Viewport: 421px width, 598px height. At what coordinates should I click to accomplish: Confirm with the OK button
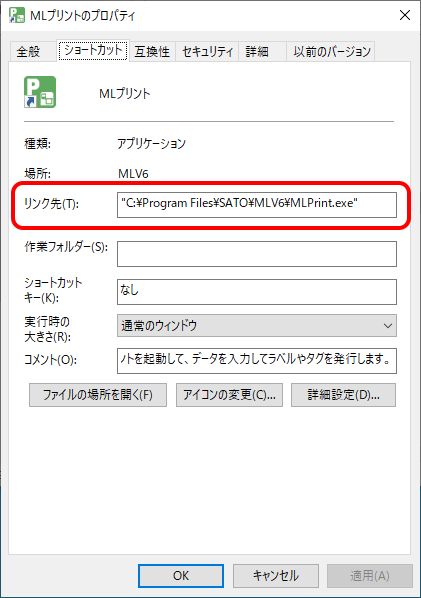point(181,575)
